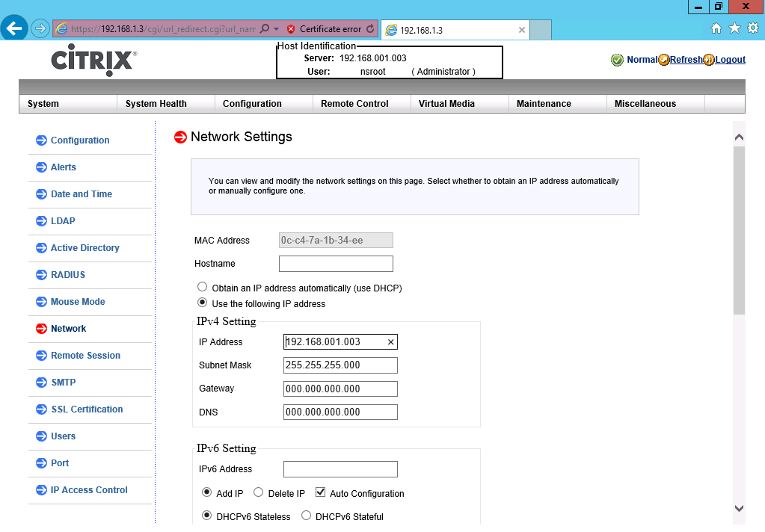Click the page scrollbar down arrow
This screenshot has width=765, height=532.
pyautogui.click(x=739, y=508)
